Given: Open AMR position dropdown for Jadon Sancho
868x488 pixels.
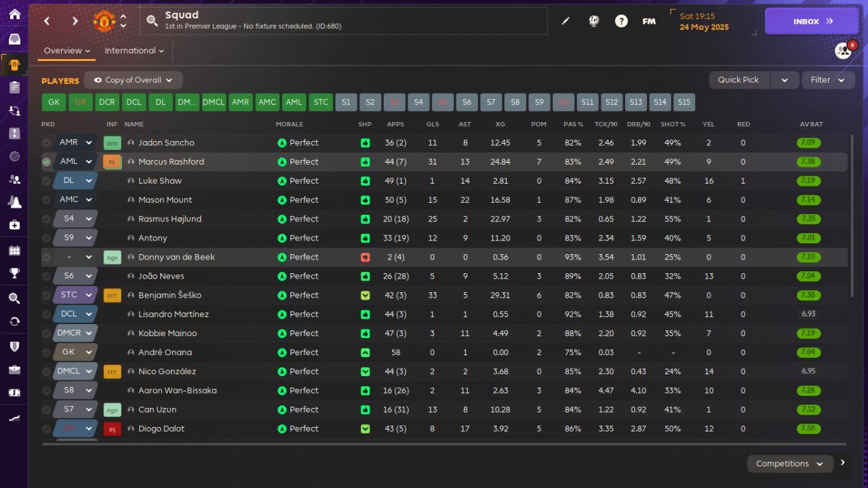Looking at the screenshot, I should (76, 143).
